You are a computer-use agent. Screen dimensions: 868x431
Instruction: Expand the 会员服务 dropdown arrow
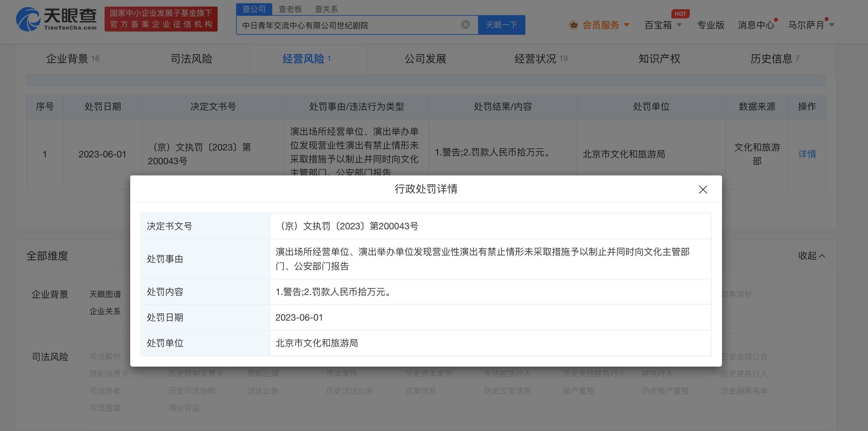click(627, 25)
